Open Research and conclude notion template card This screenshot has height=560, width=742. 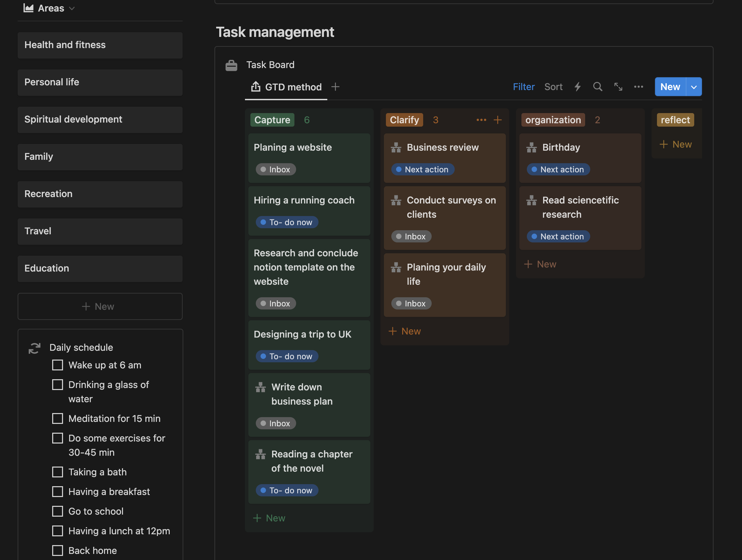[x=309, y=278]
